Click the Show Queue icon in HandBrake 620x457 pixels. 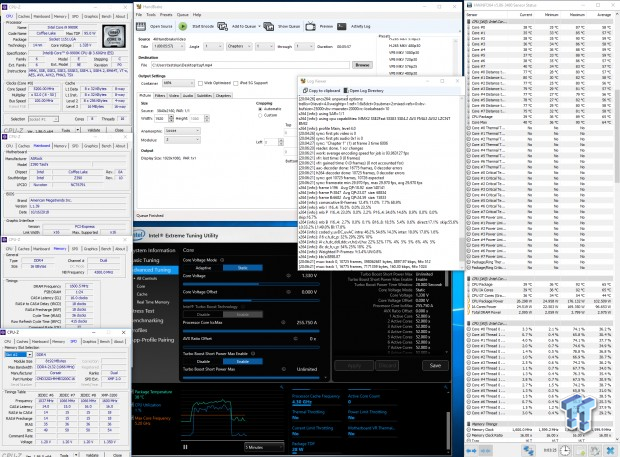pos(268,26)
